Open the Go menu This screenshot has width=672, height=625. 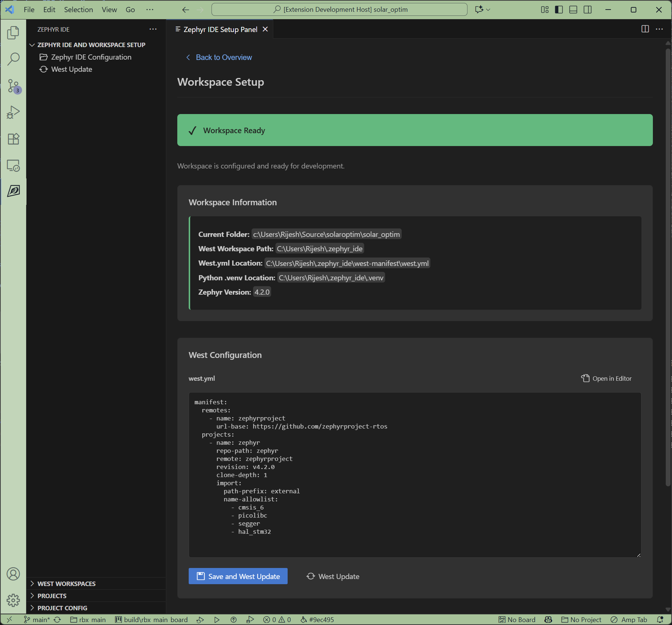click(130, 10)
